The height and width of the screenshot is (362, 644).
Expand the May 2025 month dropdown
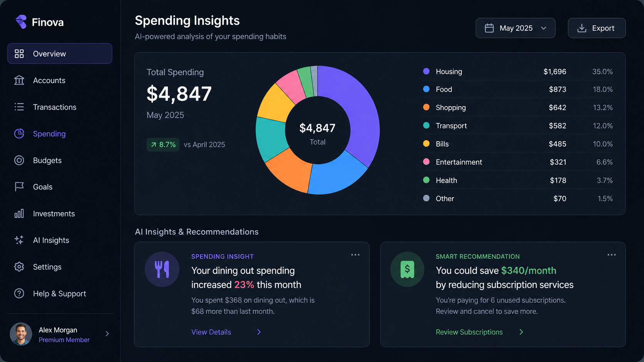[515, 28]
